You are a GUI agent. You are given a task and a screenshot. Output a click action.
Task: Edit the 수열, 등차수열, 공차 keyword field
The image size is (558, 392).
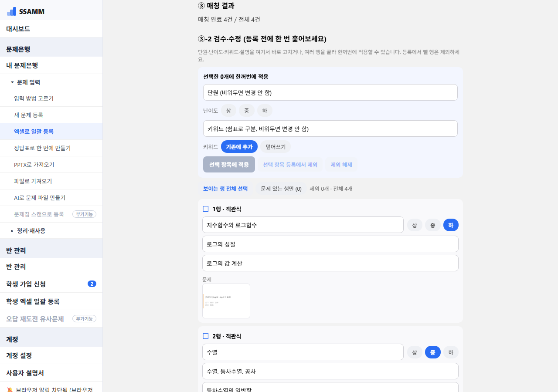click(330, 371)
